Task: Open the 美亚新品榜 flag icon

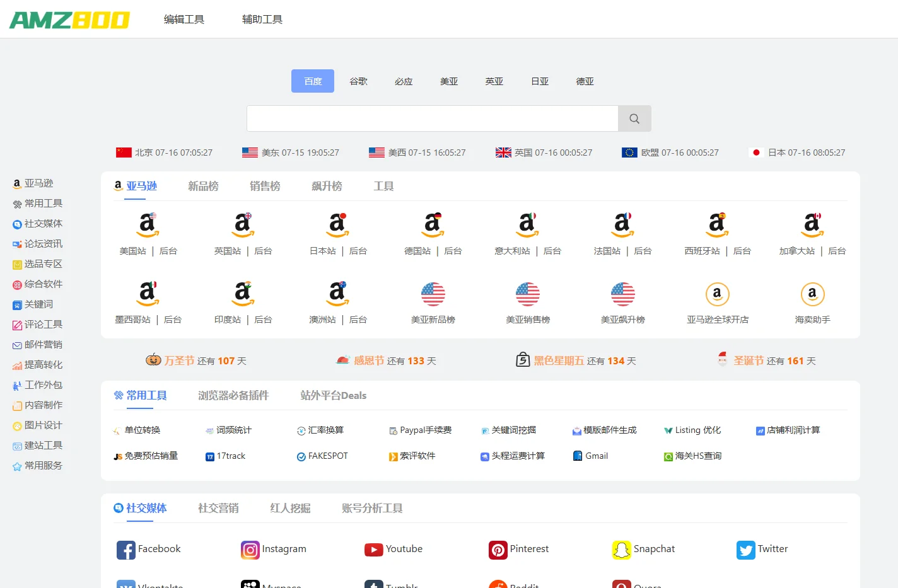Action: [x=433, y=294]
